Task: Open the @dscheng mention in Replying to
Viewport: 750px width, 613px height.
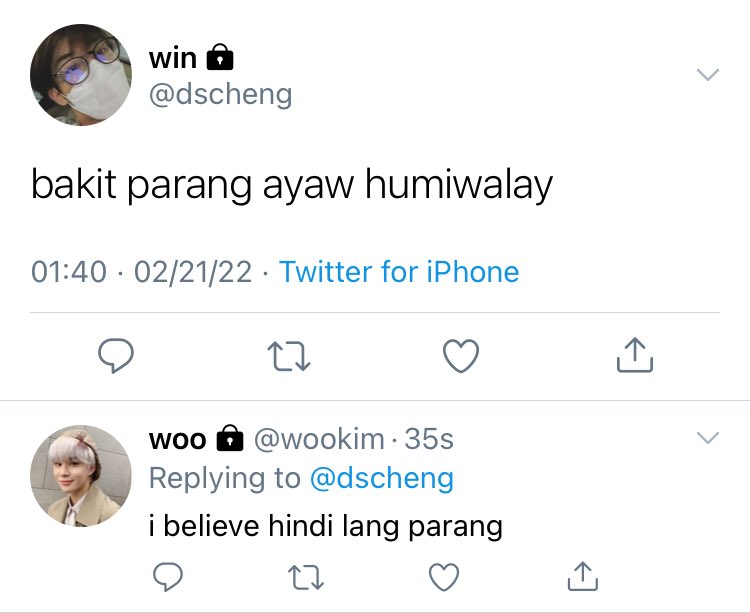Action: coord(382,478)
